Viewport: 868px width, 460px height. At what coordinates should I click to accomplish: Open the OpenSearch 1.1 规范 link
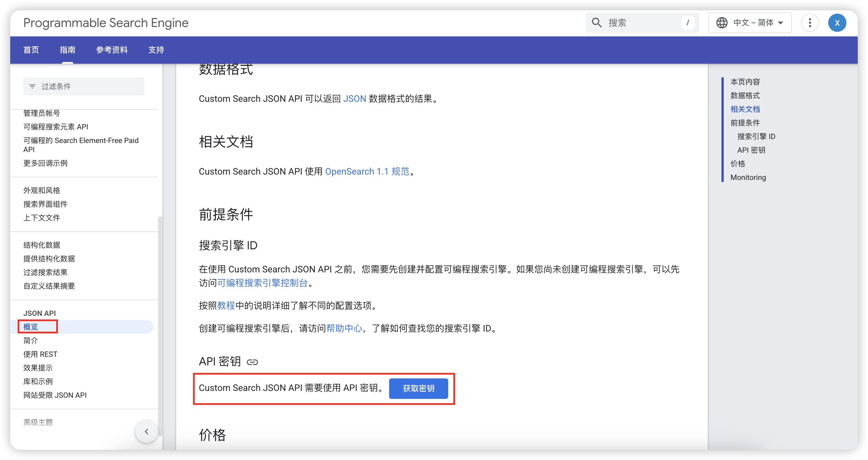[367, 171]
